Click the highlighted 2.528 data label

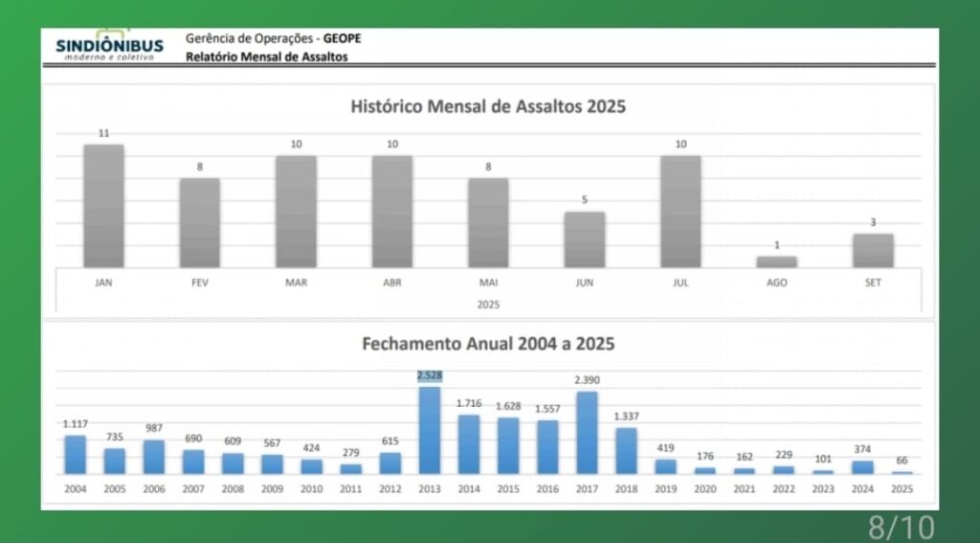[x=430, y=375]
